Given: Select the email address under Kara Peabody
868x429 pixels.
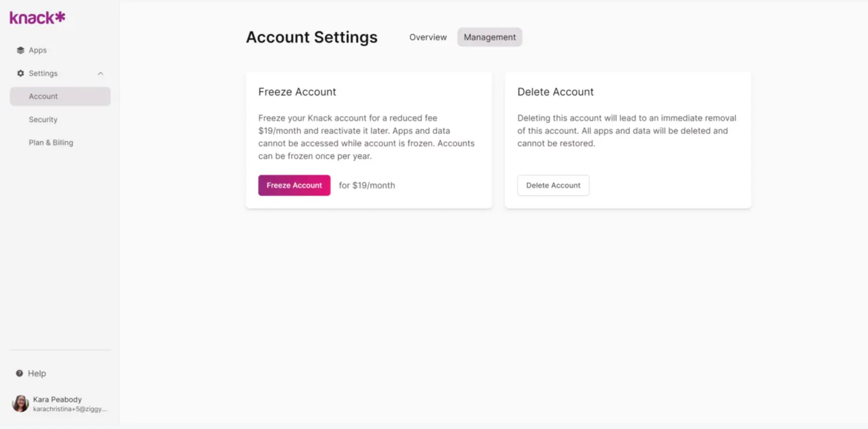Looking at the screenshot, I should [x=70, y=409].
